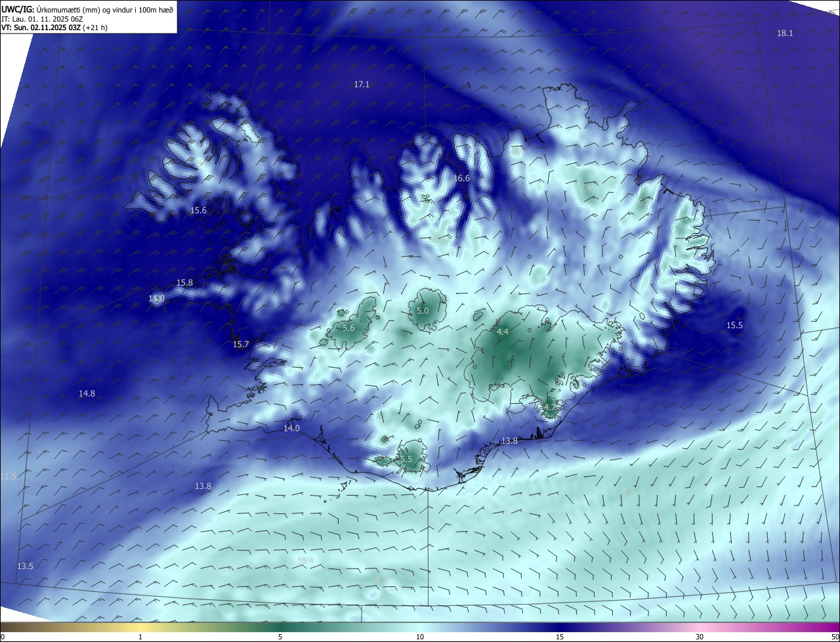Click the 5.6 value label on the glacier
Viewport: 840px width, 642px height.
click(348, 328)
